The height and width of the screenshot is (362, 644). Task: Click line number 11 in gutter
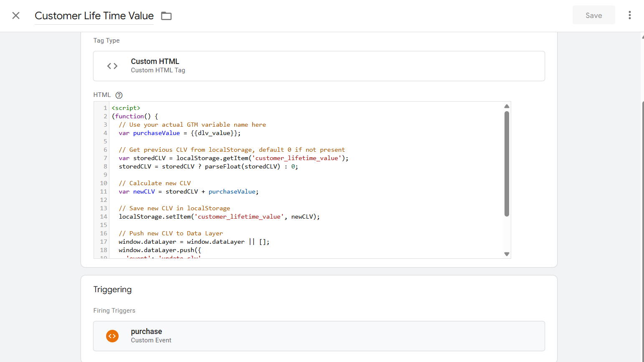(104, 192)
